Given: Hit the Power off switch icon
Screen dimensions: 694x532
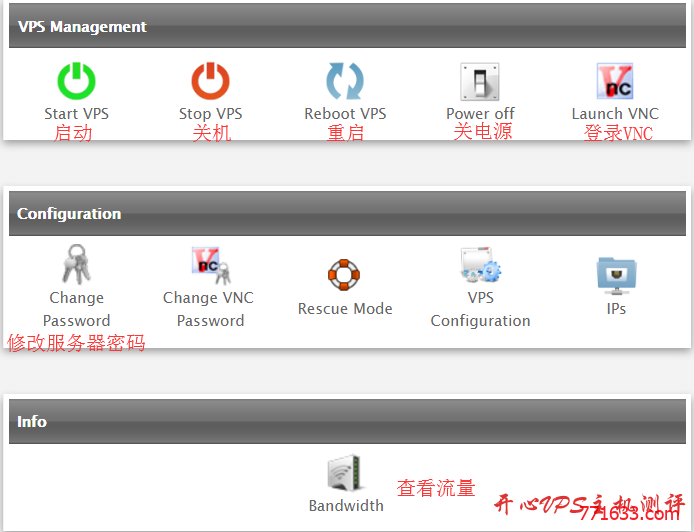Looking at the screenshot, I should click(x=480, y=81).
